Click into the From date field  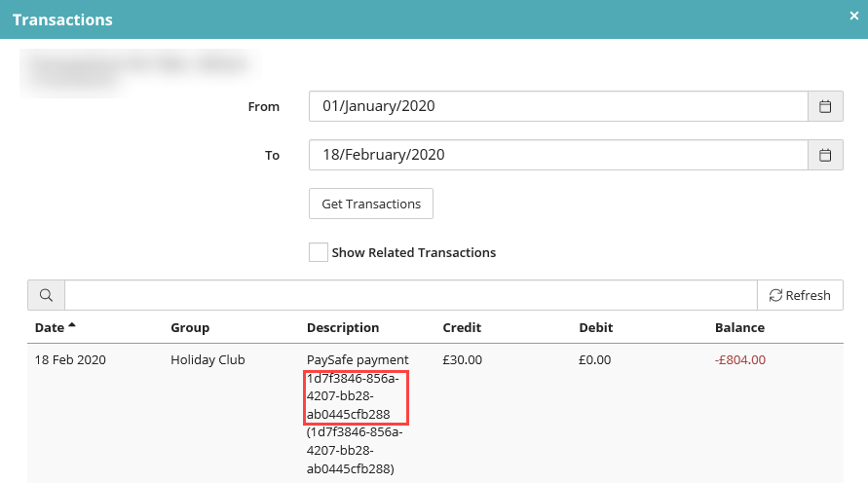pos(558,106)
